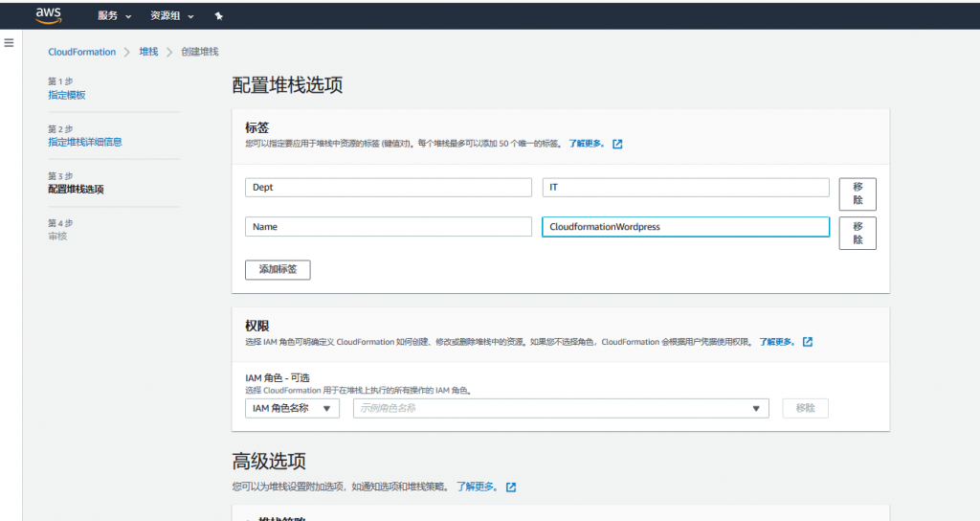The height and width of the screenshot is (521, 980).
Task: Click the pin shortcut icon in top bar
Action: pos(219,16)
